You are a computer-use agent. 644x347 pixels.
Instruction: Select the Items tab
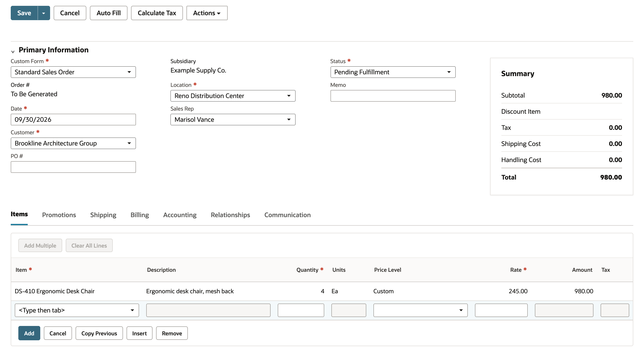point(19,214)
